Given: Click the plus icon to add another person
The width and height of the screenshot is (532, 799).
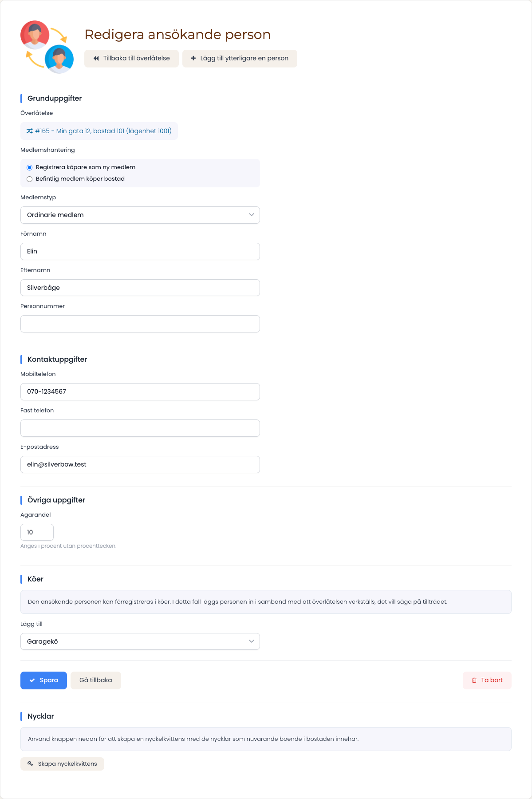Looking at the screenshot, I should (x=193, y=58).
